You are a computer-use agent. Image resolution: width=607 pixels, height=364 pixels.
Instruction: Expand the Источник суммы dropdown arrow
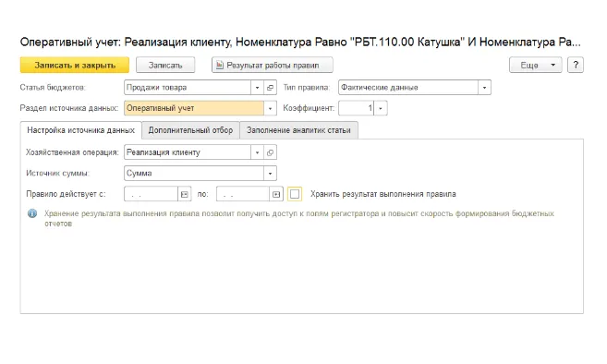[x=270, y=174]
